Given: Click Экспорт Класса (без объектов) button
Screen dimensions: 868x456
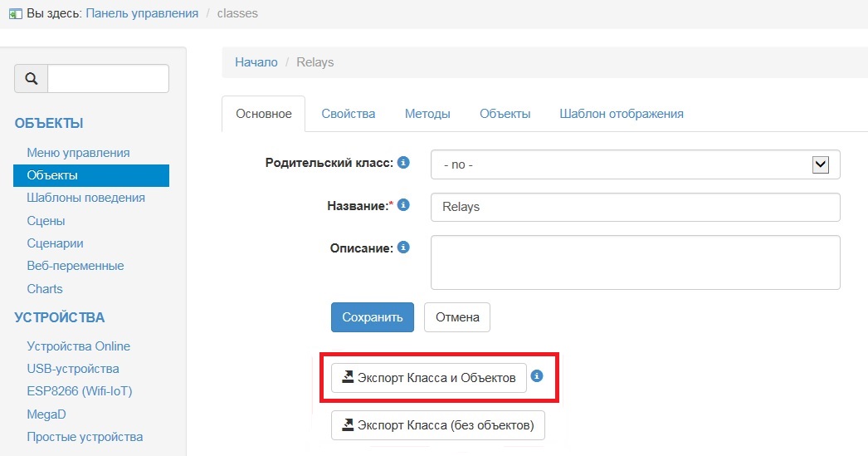Looking at the screenshot, I should [437, 426].
